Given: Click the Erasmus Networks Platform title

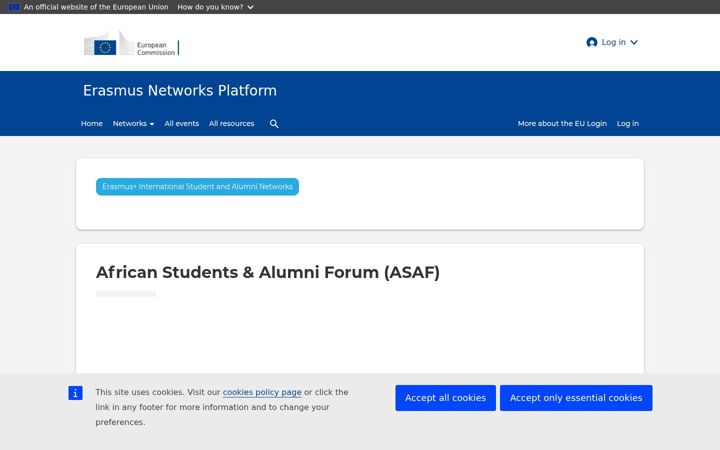Looking at the screenshot, I should click(x=180, y=91).
